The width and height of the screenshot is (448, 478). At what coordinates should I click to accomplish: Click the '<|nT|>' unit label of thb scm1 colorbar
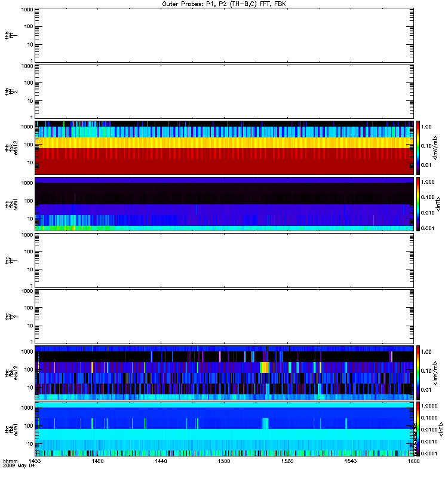[438, 204]
